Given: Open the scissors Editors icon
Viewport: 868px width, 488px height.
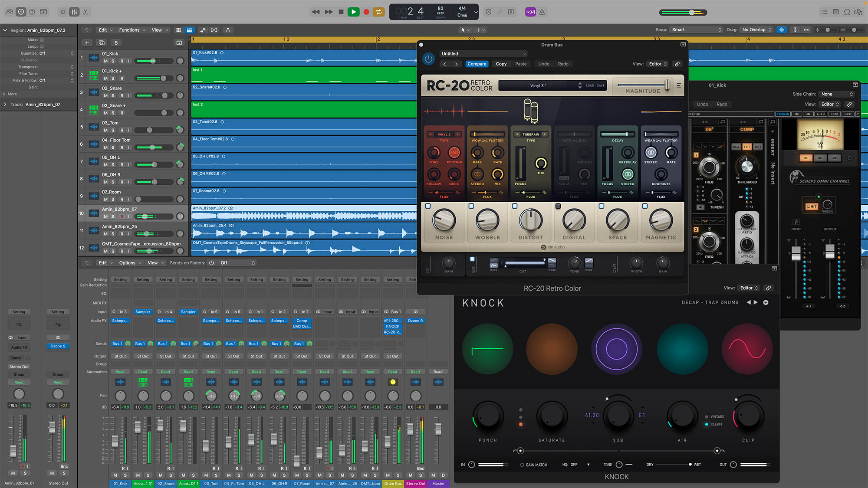Looking at the screenshot, I should point(85,12).
